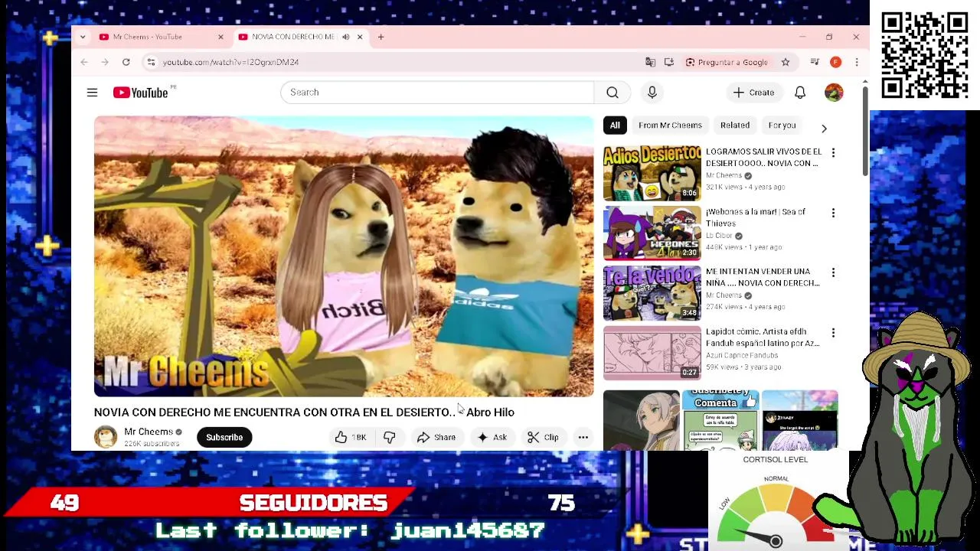This screenshot has width=980, height=551.
Task: Dislike the video with thumbs down
Action: point(389,437)
